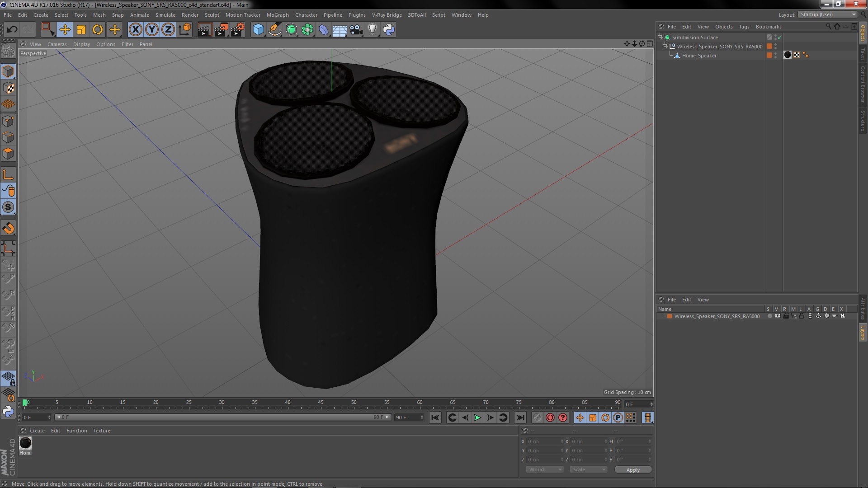868x488 pixels.
Task: Open the Python script icon in toolbar
Action: pos(389,30)
